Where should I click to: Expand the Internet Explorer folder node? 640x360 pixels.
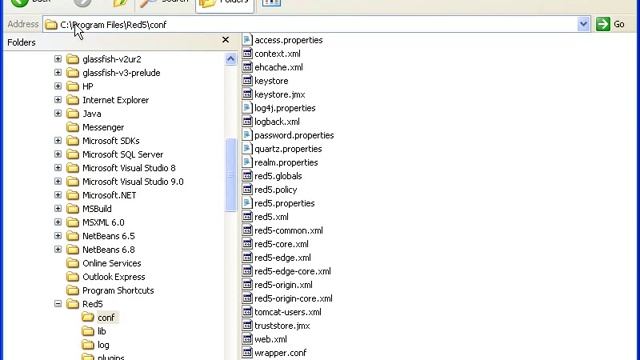point(58,100)
